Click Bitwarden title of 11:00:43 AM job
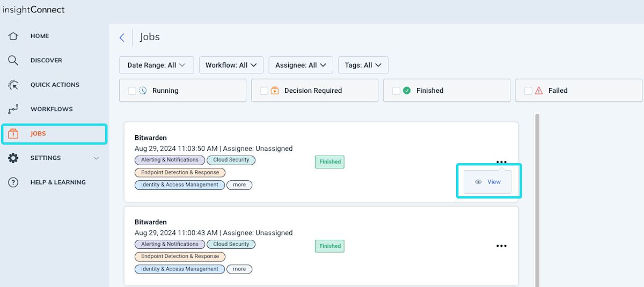Viewport: 644px width, 287px height. coord(151,222)
